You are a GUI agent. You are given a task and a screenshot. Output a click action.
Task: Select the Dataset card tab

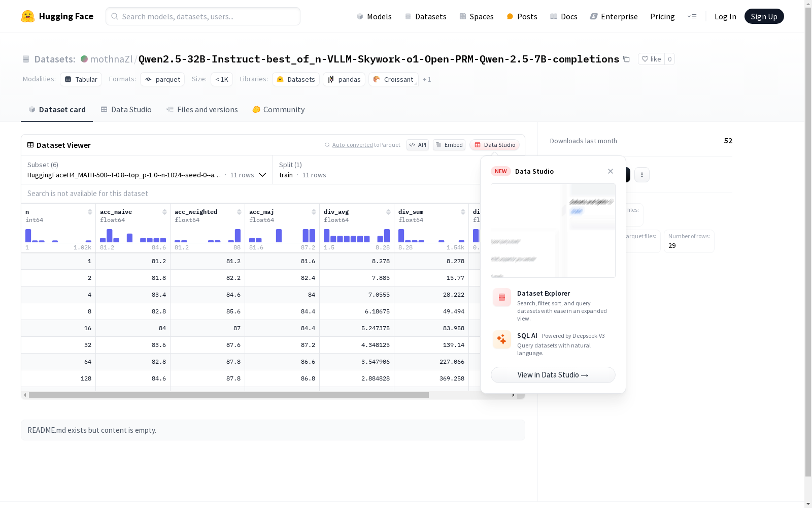(x=57, y=110)
